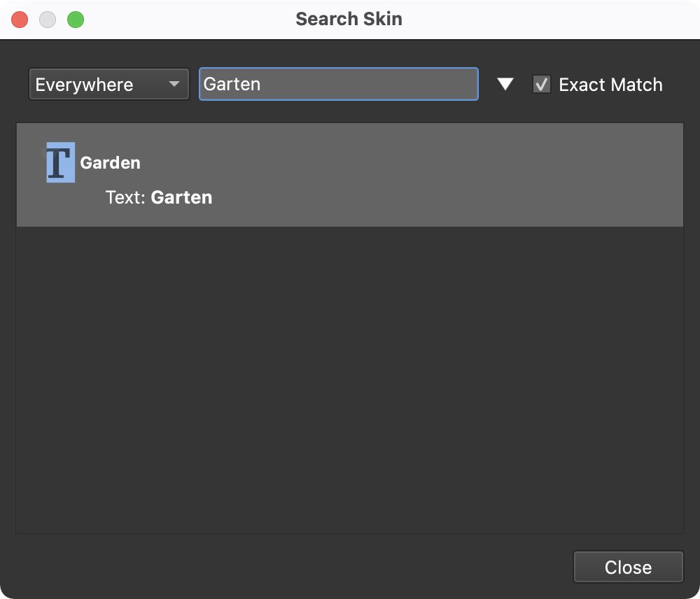This screenshot has height=599, width=700.
Task: Disable the Exact Match checkbox
Action: 540,84
